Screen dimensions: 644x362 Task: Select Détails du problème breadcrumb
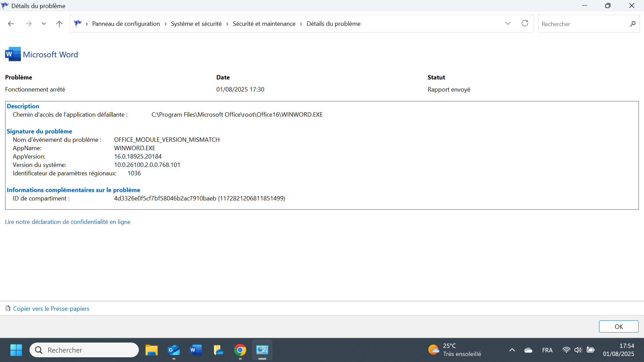333,24
